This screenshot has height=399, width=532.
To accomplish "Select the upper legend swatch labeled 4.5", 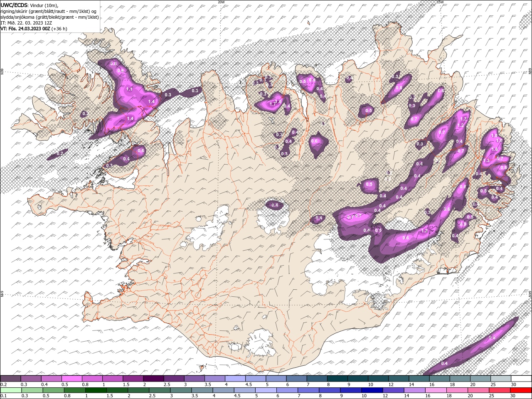I will (255, 379).
